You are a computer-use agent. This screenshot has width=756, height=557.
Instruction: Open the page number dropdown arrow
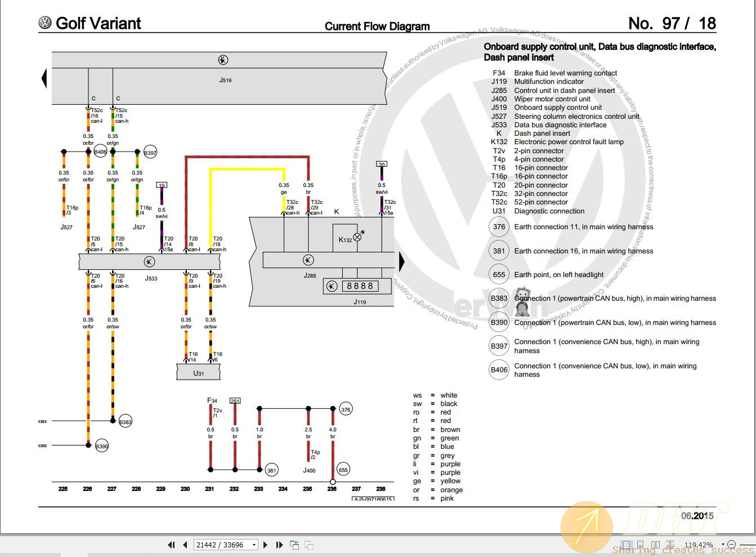(x=254, y=545)
